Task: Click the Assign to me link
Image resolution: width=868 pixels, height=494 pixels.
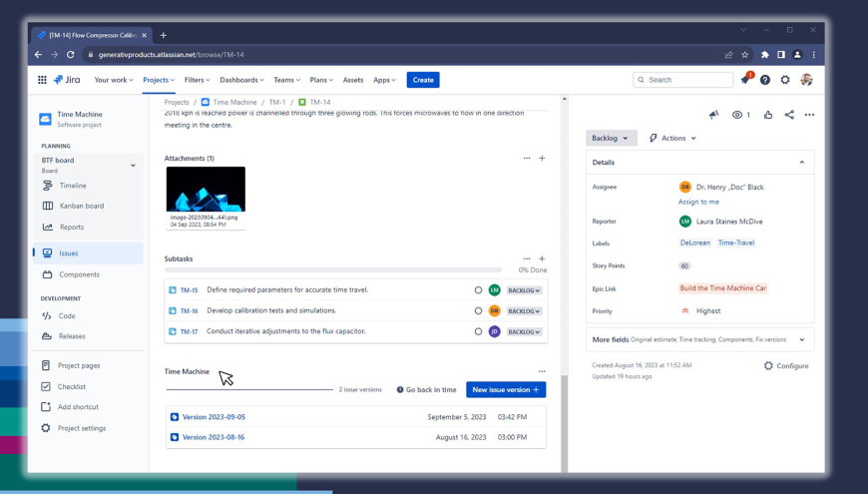Action: pos(698,202)
